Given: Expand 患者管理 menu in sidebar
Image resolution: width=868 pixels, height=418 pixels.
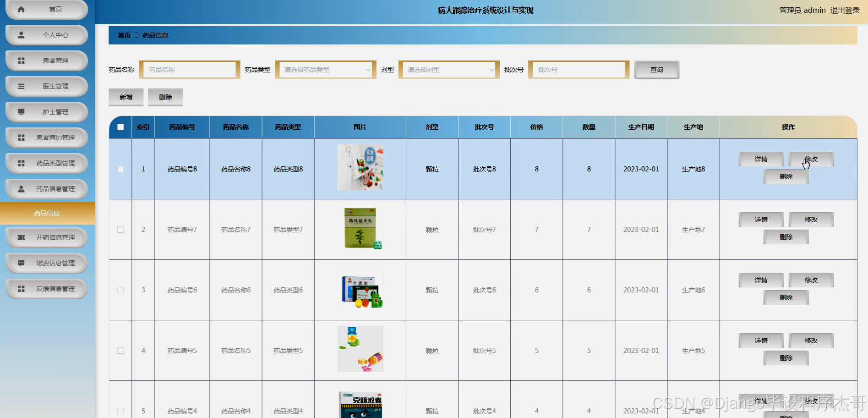Looking at the screenshot, I should click(47, 60).
